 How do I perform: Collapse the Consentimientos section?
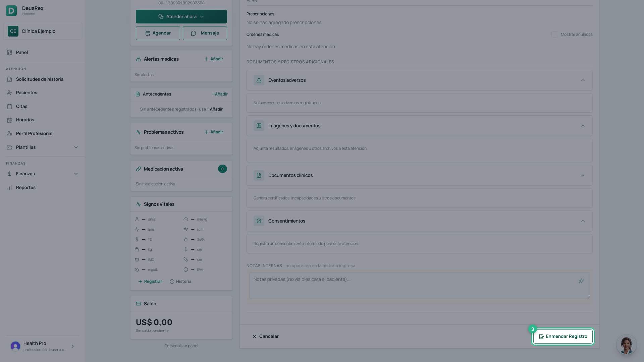coord(583,221)
